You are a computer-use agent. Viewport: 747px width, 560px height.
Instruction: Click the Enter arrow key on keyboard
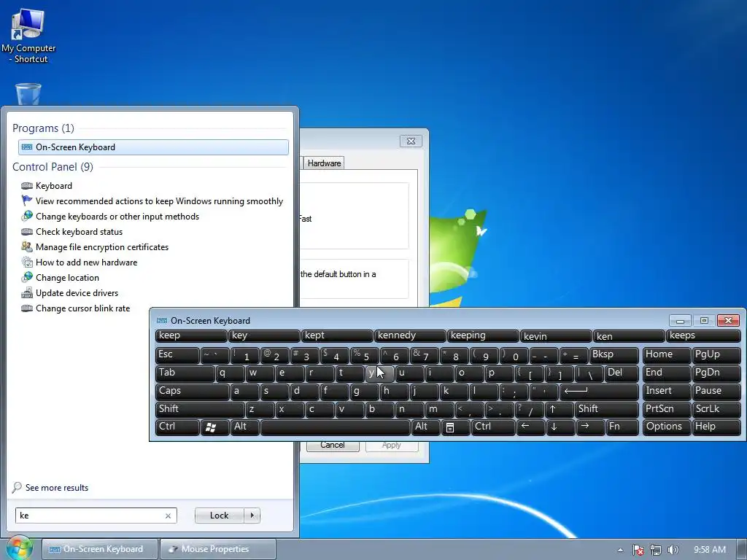tap(600, 392)
